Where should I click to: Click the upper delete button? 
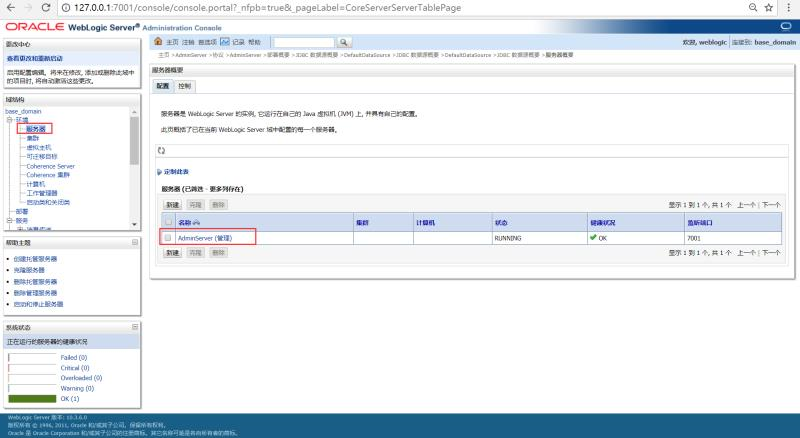click(218, 205)
